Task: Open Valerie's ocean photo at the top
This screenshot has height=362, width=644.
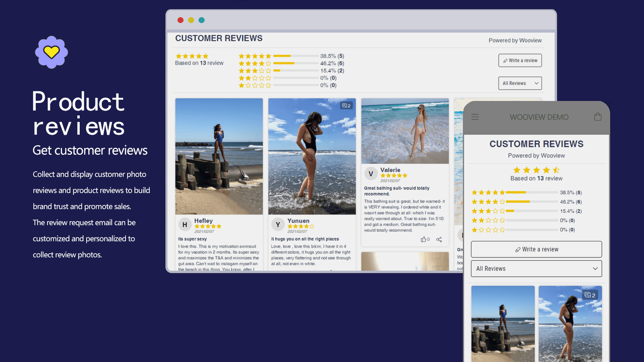Action: (x=405, y=131)
